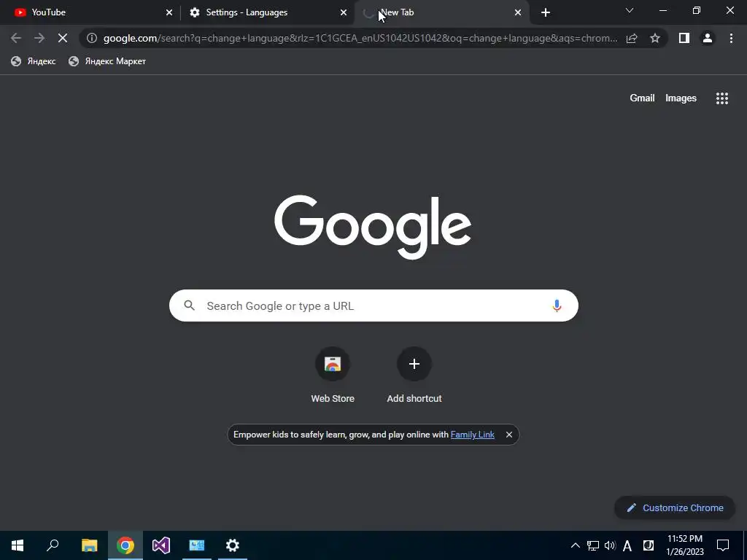Click the address bar URL
The height and width of the screenshot is (560, 747).
[360, 38]
